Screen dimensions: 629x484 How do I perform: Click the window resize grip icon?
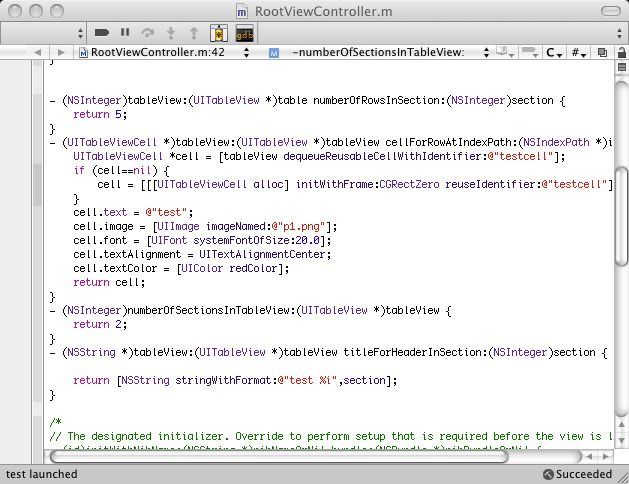622,477
